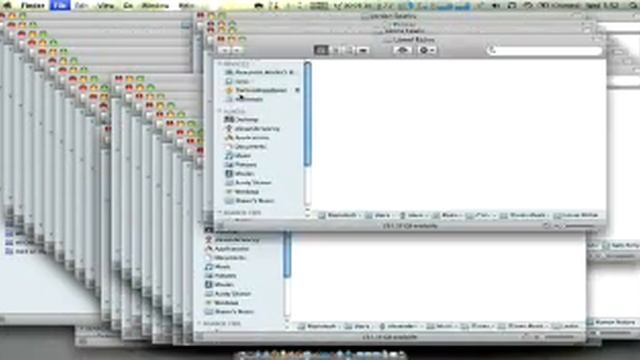Go back in the front Finder window
640x360 pixels.
click(225, 50)
